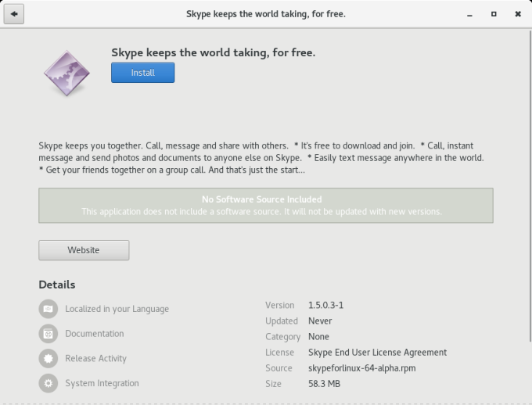Image resolution: width=532 pixels, height=405 pixels.
Task: Maximize the software window
Action: click(494, 14)
